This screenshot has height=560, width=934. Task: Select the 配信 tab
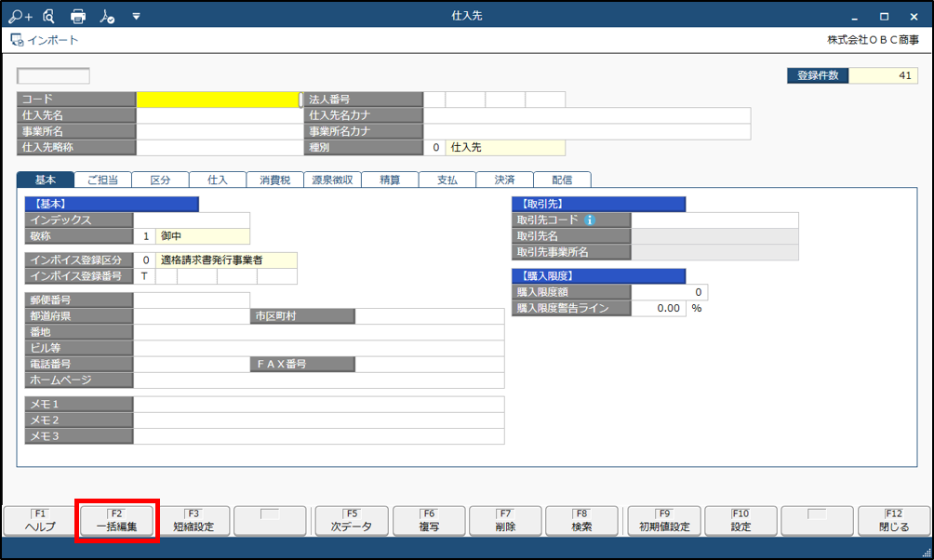point(562,180)
